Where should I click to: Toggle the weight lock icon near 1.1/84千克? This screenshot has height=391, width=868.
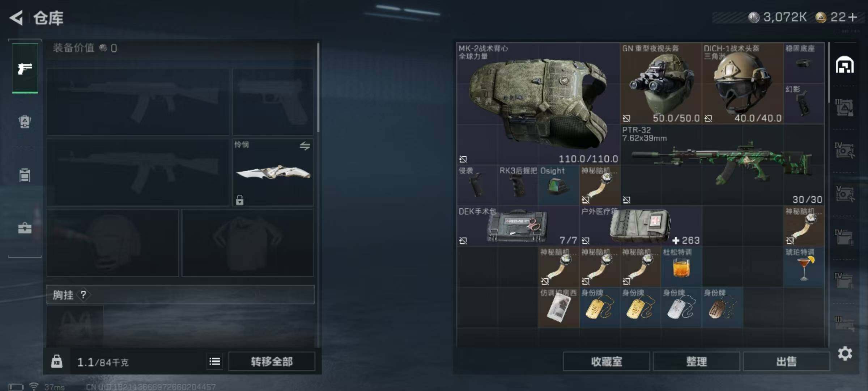[x=56, y=361]
